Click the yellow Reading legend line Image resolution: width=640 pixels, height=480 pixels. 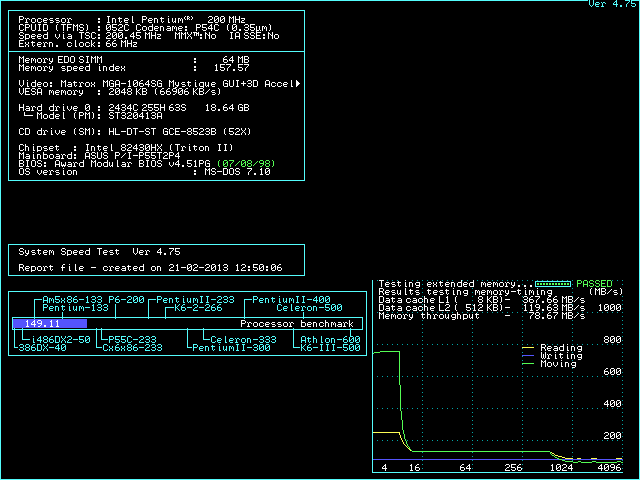[528, 348]
